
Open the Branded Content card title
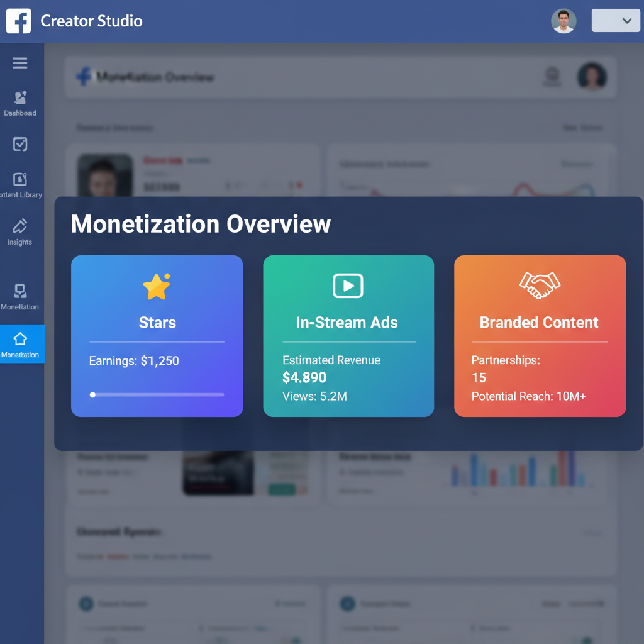pyautogui.click(x=539, y=323)
